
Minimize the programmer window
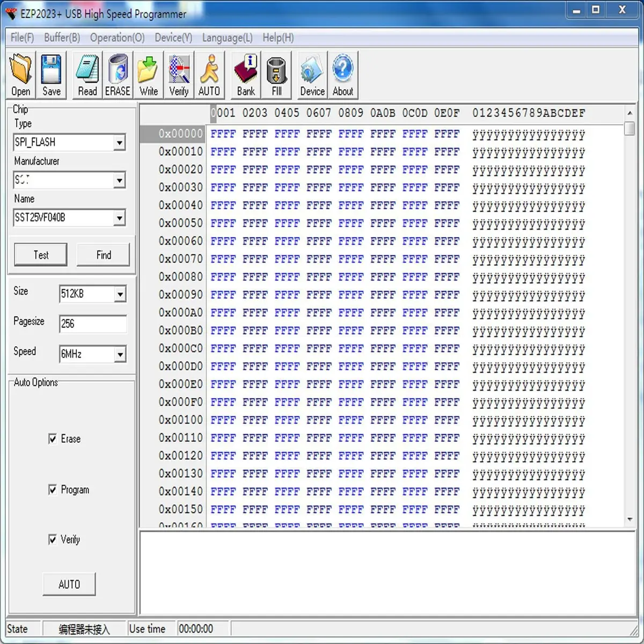[x=576, y=10]
